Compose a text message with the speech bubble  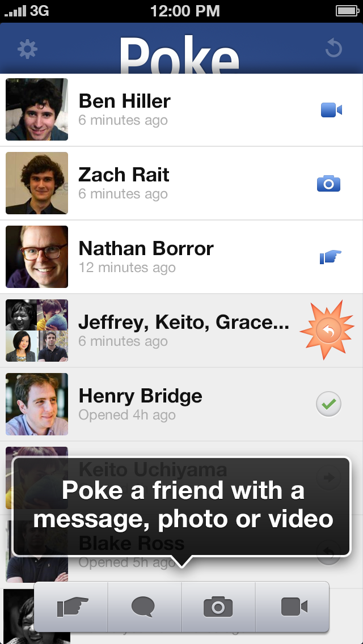point(143,608)
